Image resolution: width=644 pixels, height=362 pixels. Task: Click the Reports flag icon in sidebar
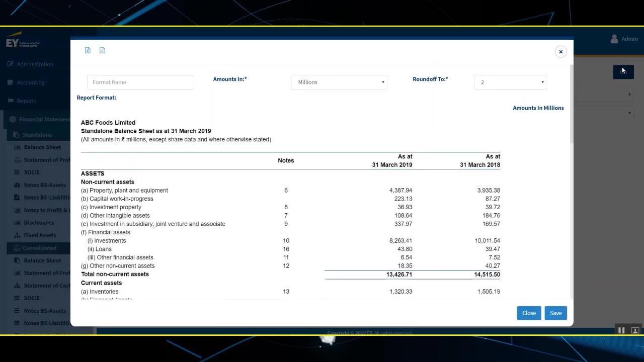(11, 101)
